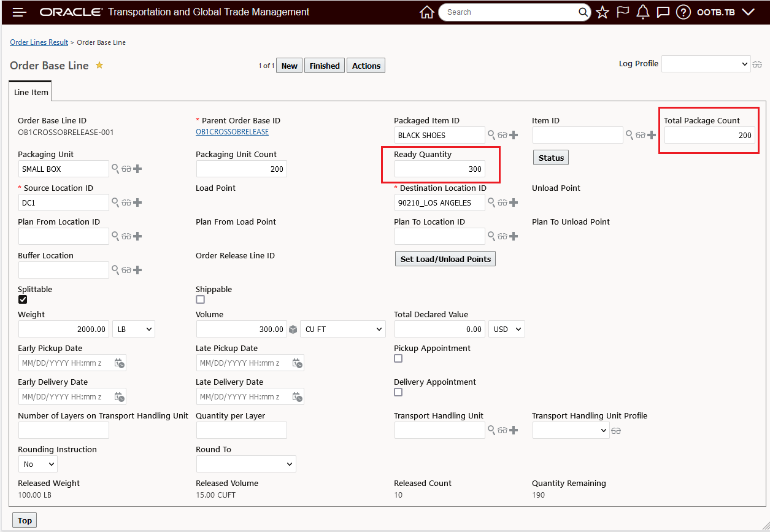
Task: Add a new Item ID
Action: coord(652,135)
